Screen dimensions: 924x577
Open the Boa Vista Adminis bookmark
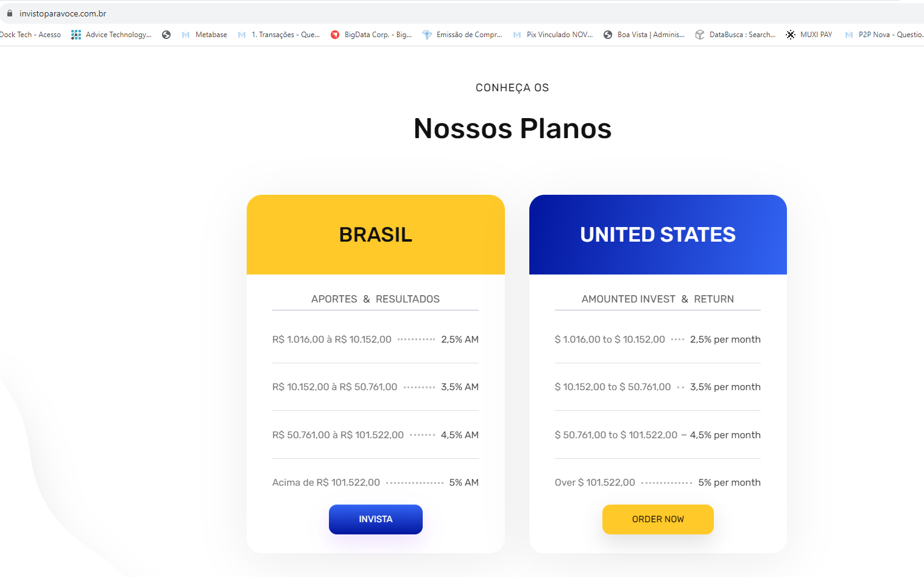pos(644,35)
